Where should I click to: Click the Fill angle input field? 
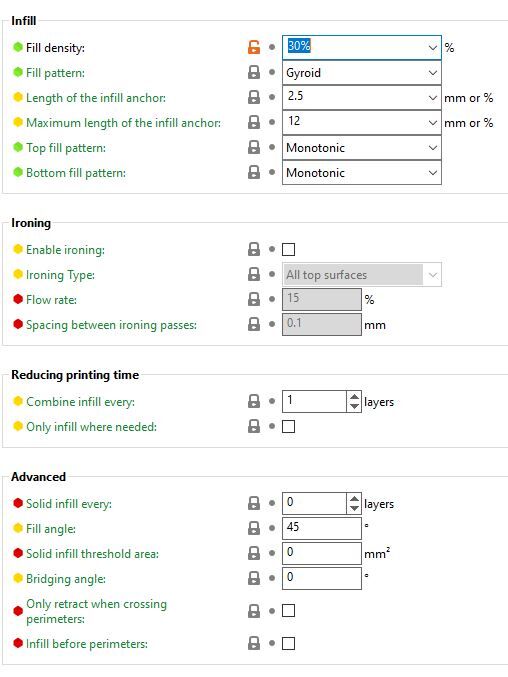coord(322,528)
